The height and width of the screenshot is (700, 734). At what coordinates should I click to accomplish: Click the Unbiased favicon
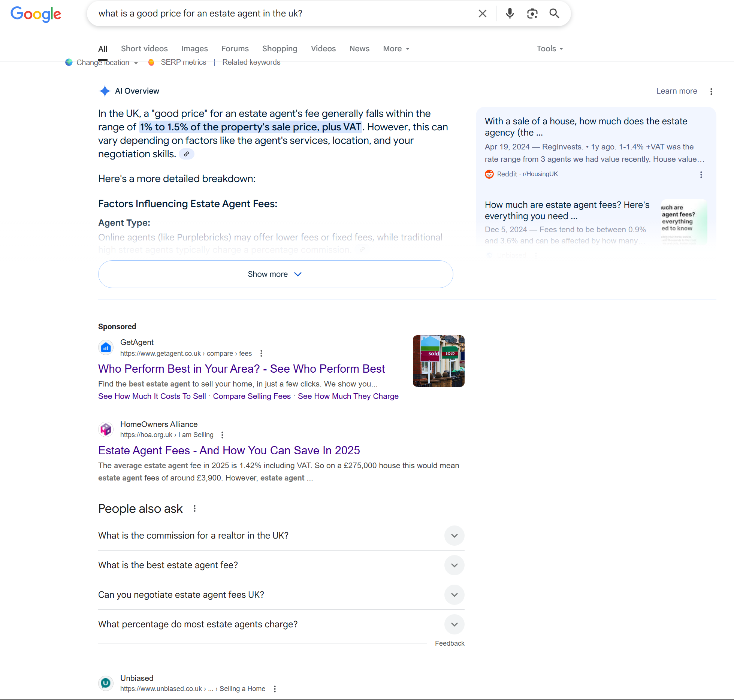106,683
